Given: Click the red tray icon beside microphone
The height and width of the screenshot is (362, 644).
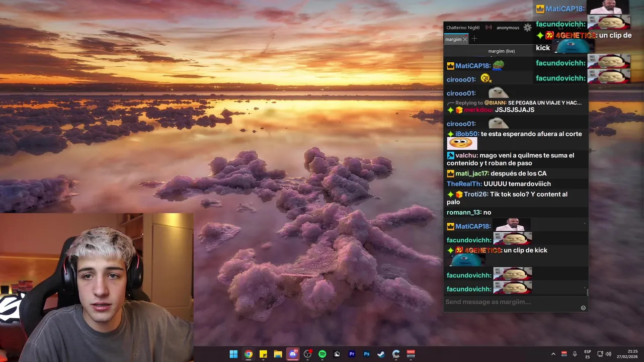Looking at the screenshot, I should point(564,354).
